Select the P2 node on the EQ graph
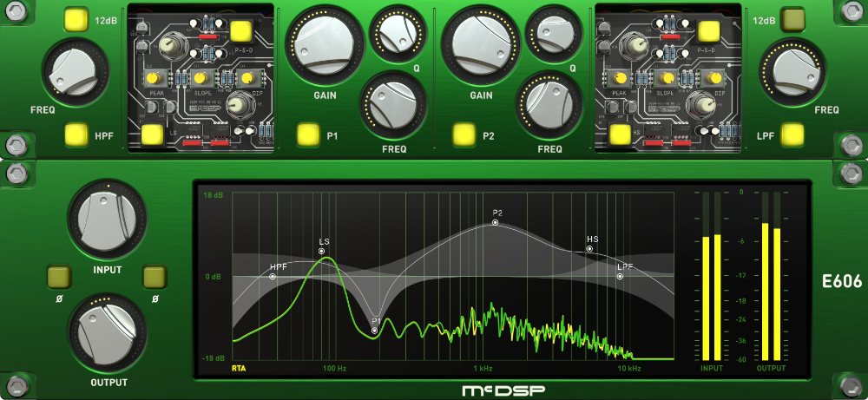The width and height of the screenshot is (868, 400). click(x=496, y=222)
